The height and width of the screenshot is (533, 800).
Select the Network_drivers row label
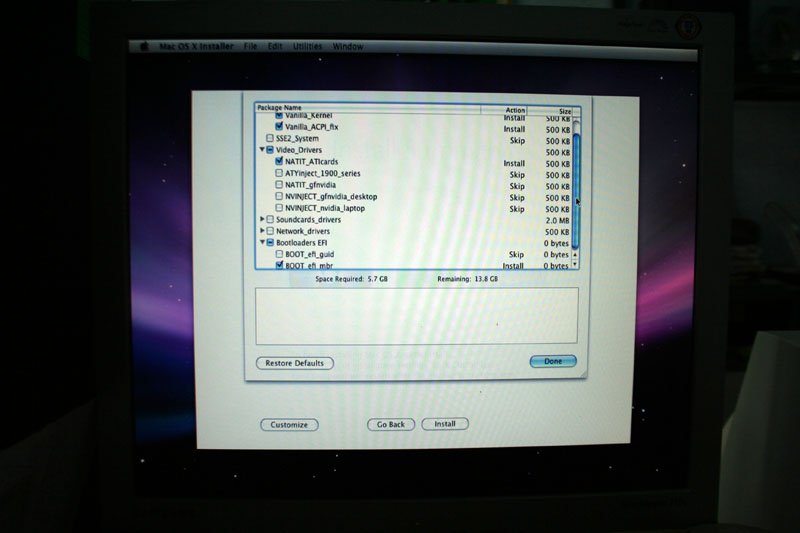303,231
